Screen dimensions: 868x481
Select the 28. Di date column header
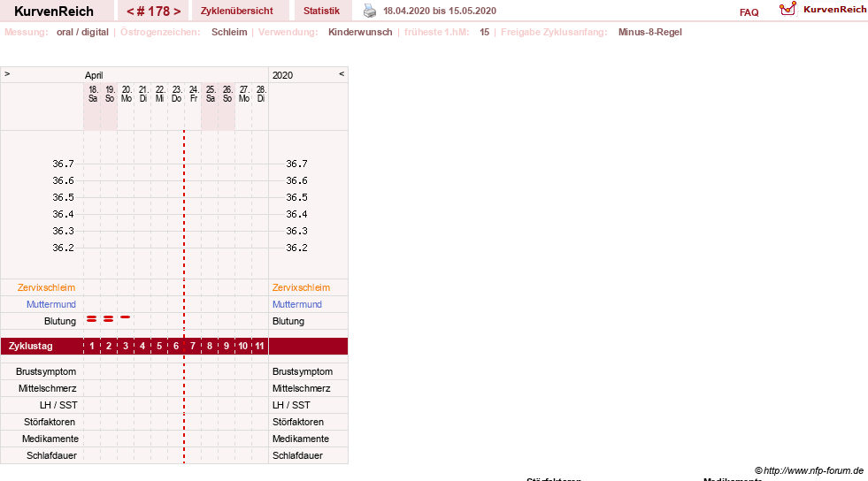point(261,94)
